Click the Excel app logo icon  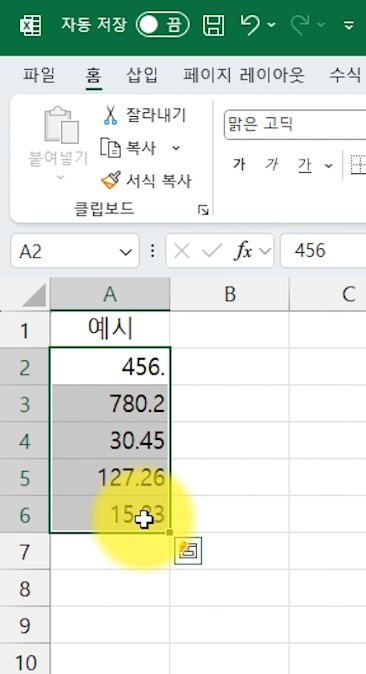pos(31,25)
